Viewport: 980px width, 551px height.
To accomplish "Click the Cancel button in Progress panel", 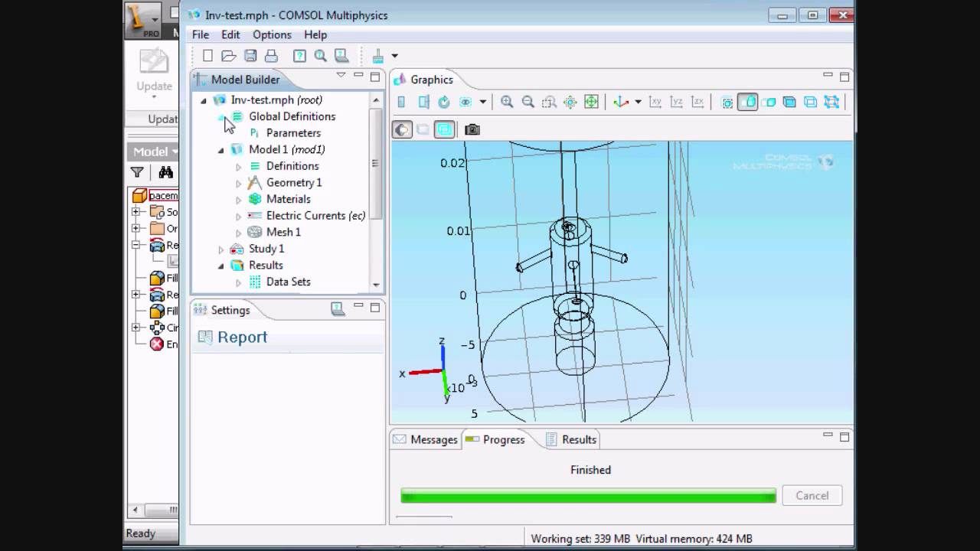I will 812,496.
